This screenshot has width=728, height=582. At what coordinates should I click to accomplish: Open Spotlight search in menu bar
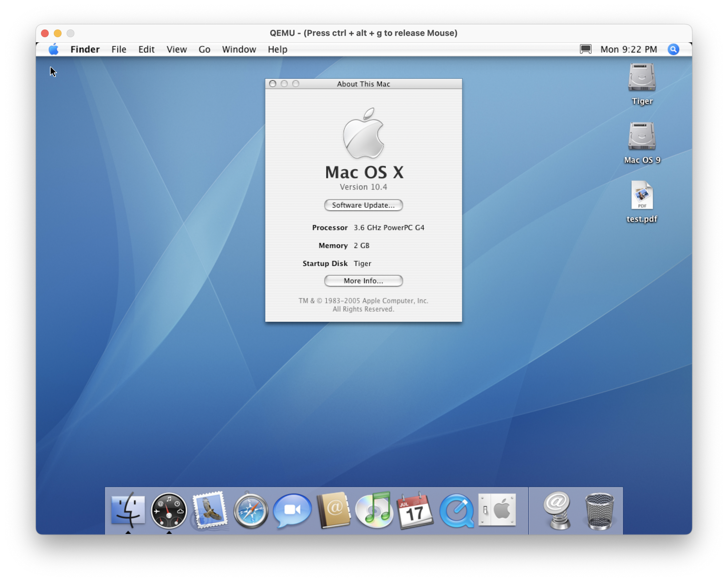click(673, 49)
